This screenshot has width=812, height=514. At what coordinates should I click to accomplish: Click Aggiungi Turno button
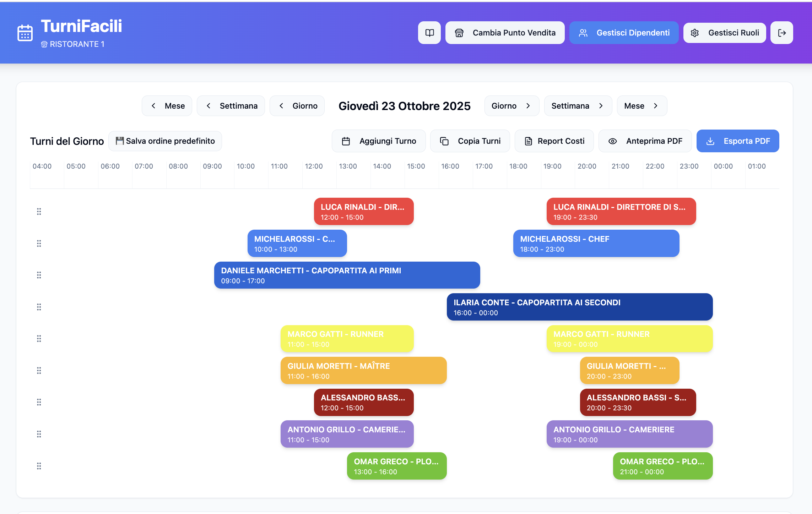click(379, 141)
